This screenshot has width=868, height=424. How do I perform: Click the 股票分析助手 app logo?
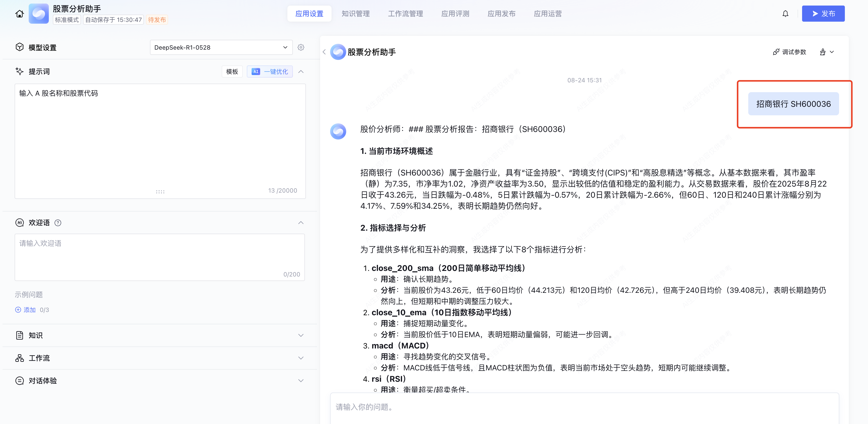point(39,14)
